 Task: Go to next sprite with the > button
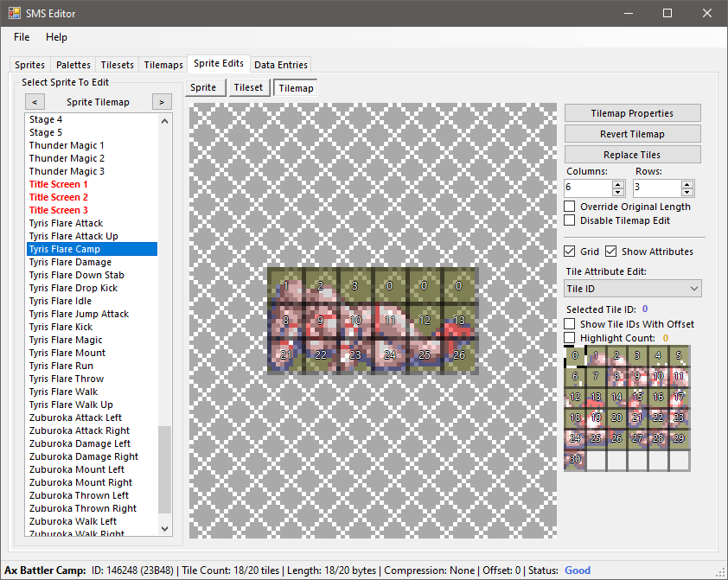point(162,102)
